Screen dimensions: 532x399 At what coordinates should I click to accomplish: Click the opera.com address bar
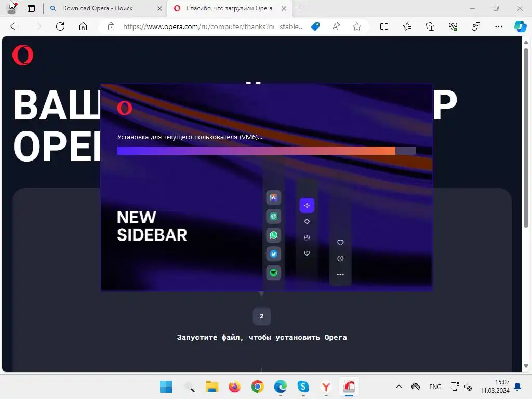(x=213, y=26)
